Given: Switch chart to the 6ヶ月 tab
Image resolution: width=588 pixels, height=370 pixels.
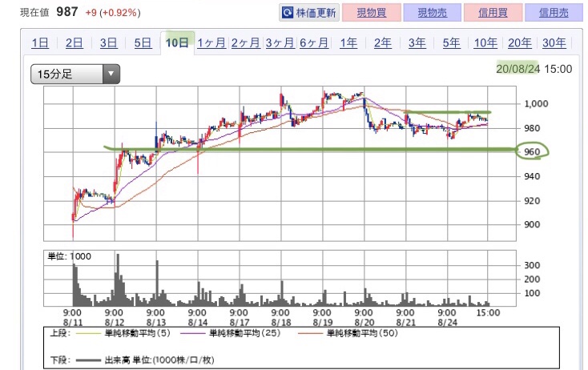Looking at the screenshot, I should (314, 42).
